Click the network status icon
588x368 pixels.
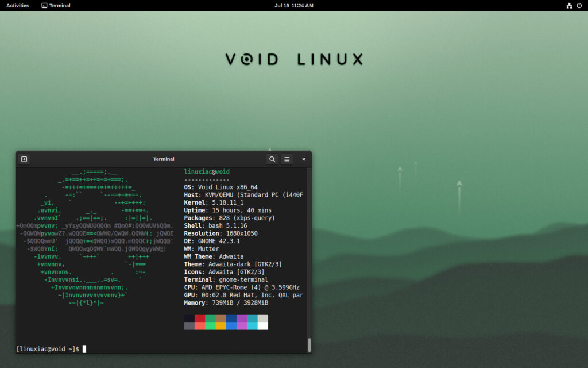pos(569,6)
